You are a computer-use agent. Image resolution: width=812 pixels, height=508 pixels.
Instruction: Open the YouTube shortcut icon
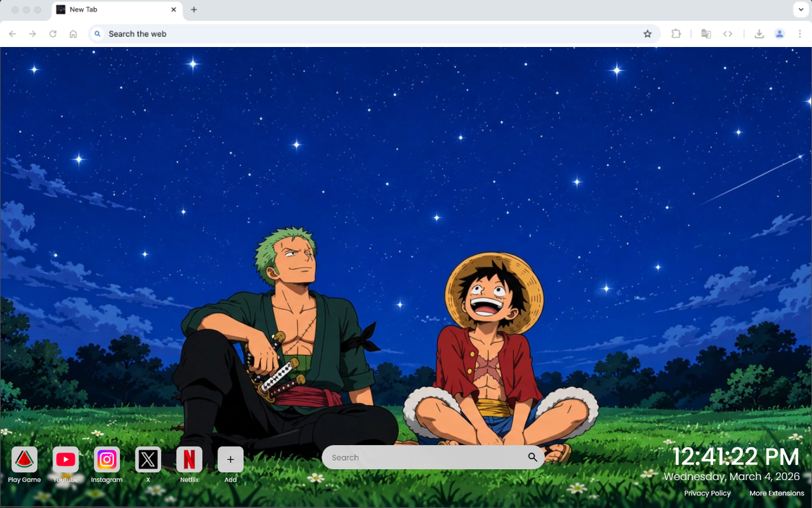click(x=65, y=459)
